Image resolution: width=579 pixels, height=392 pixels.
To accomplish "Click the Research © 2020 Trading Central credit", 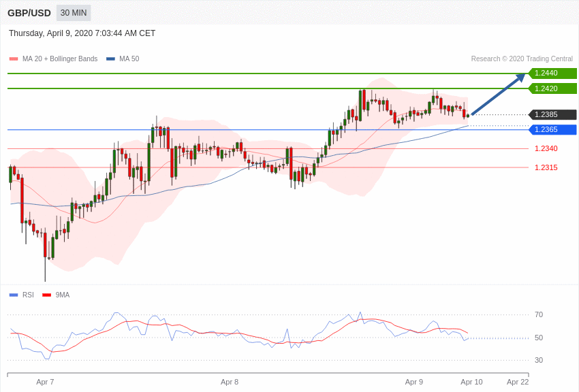I will (x=522, y=59).
